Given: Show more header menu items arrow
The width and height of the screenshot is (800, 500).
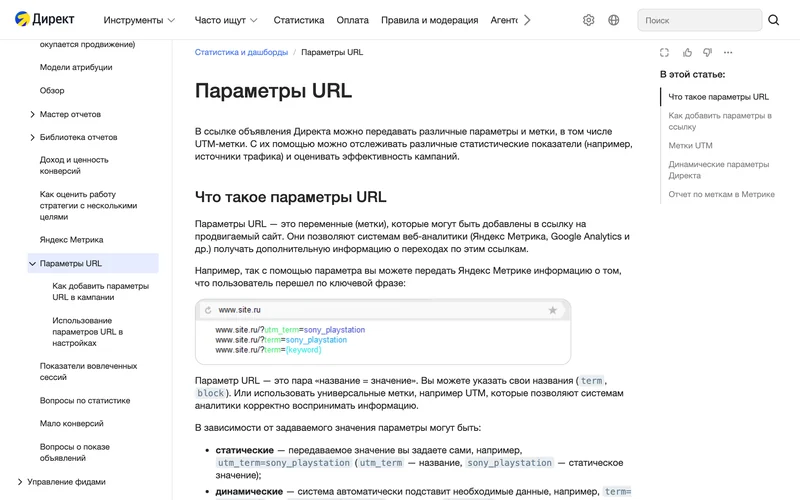Looking at the screenshot, I should [527, 20].
